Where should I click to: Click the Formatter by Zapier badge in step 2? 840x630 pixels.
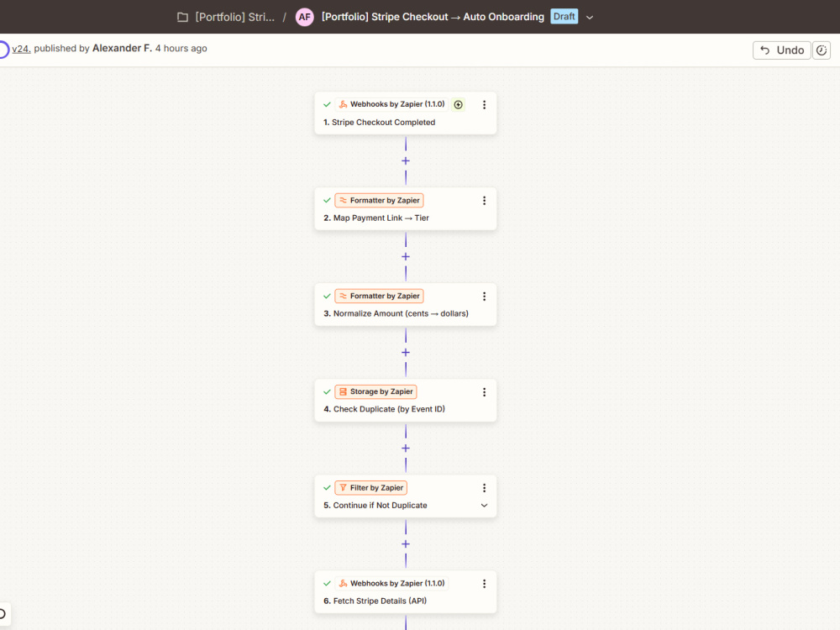(380, 201)
